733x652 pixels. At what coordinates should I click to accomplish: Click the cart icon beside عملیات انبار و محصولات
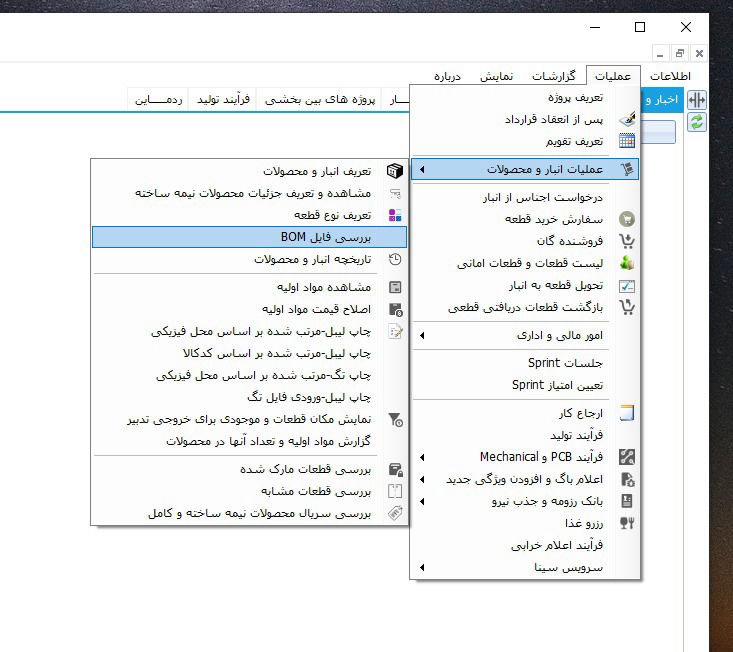pyautogui.click(x=627, y=169)
